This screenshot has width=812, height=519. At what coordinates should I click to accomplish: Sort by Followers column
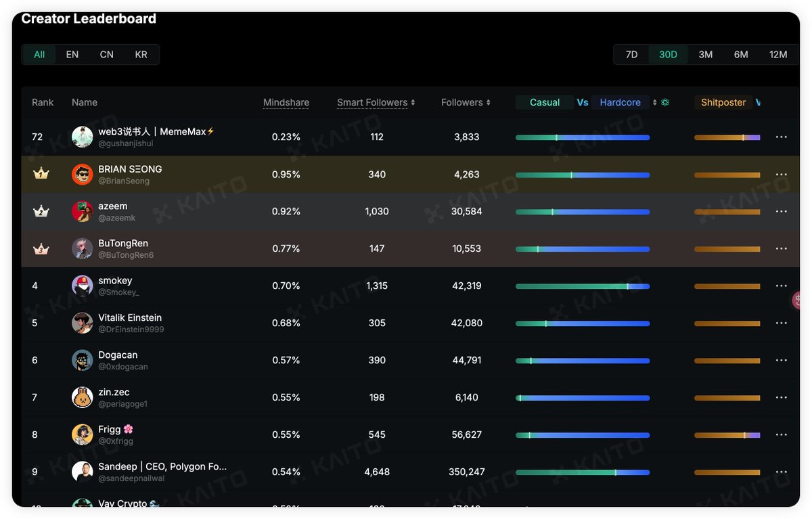(x=466, y=102)
